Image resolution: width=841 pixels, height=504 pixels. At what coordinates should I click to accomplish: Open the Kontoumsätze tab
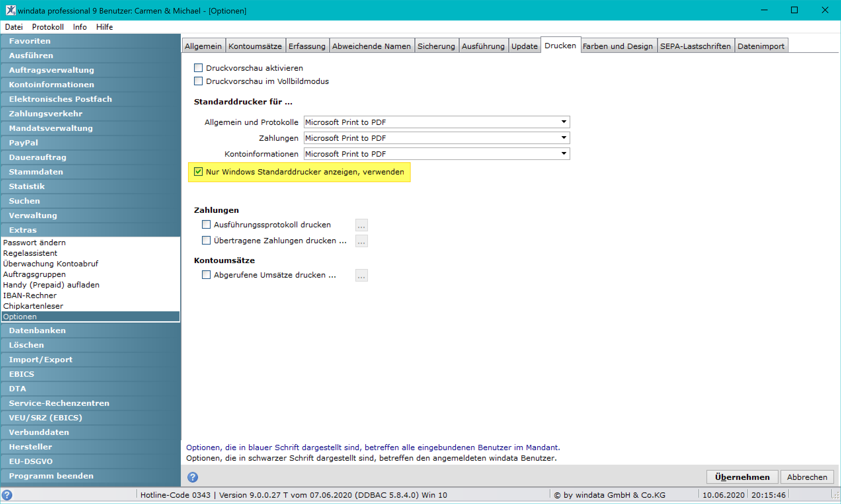[x=255, y=46]
